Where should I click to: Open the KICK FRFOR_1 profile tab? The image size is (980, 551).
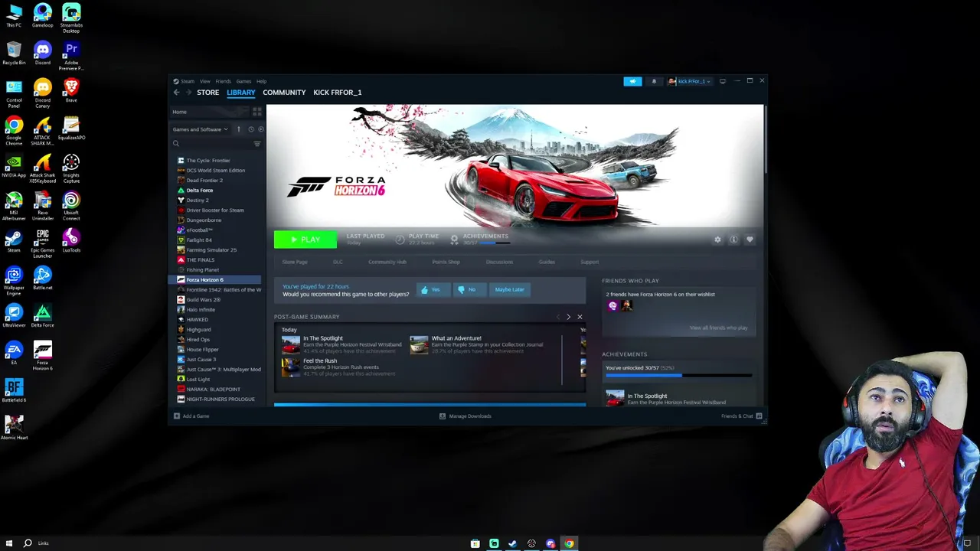[337, 93]
